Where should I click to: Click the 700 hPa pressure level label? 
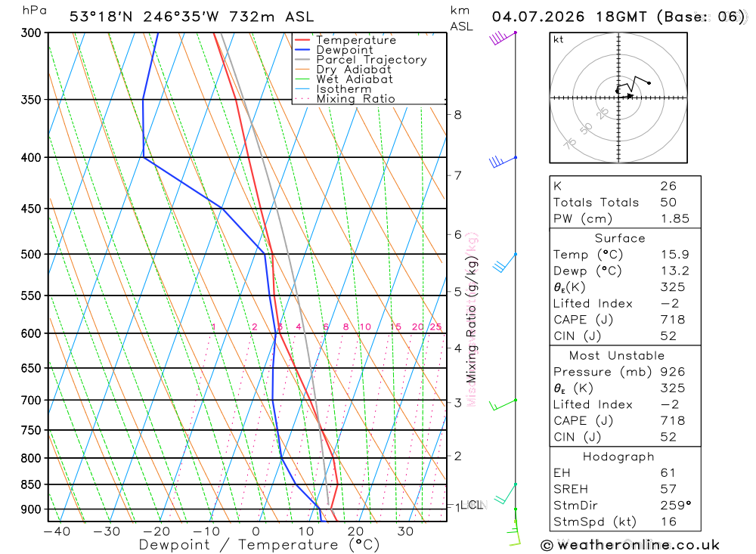coord(32,400)
